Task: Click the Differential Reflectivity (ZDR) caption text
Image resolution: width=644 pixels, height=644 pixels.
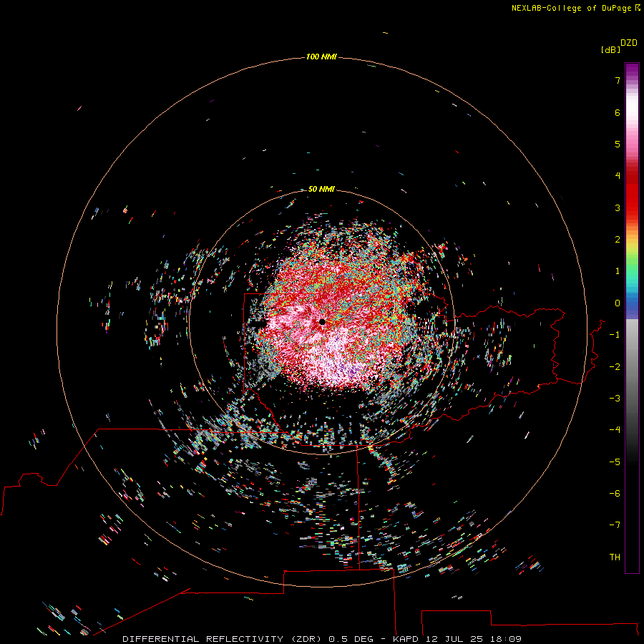Action: click(x=222, y=639)
